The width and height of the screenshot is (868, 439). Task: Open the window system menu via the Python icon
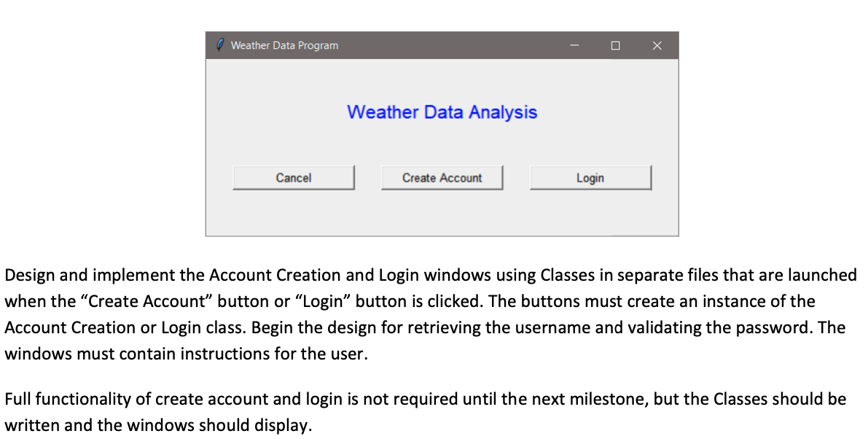tap(219, 44)
